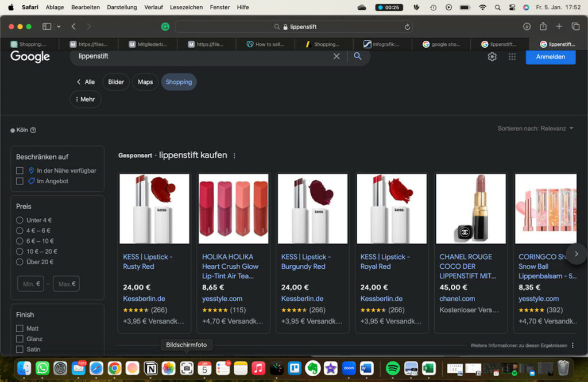Click the right arrow to see more products

pos(577,253)
